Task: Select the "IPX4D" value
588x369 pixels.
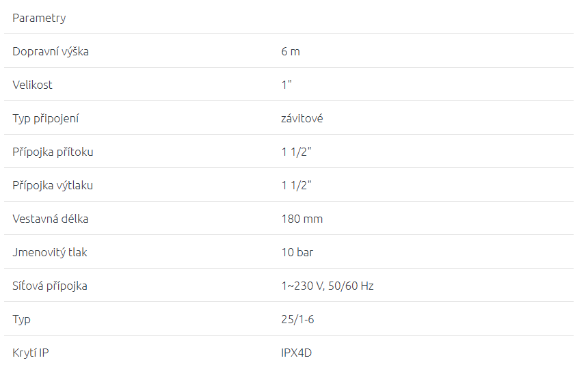Action: click(x=297, y=353)
